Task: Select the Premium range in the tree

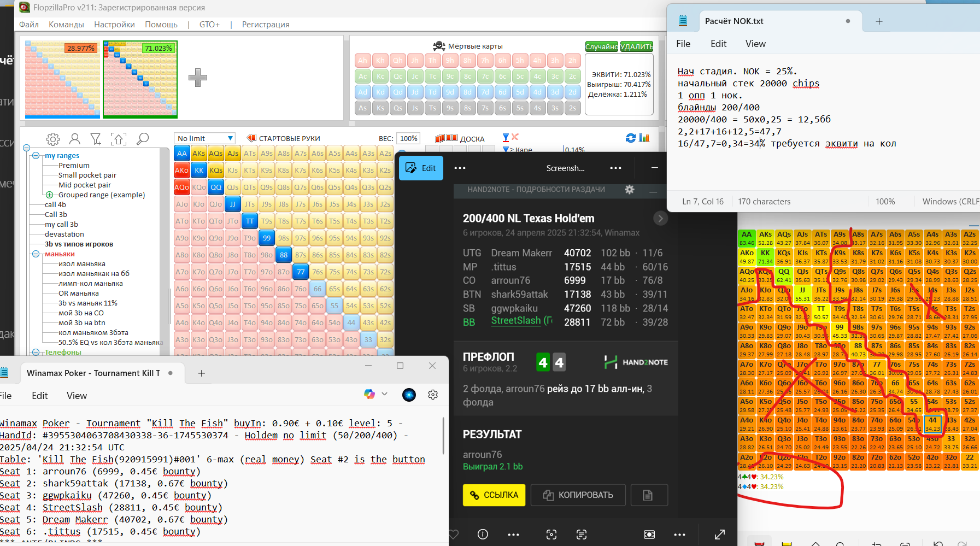Action: point(74,166)
